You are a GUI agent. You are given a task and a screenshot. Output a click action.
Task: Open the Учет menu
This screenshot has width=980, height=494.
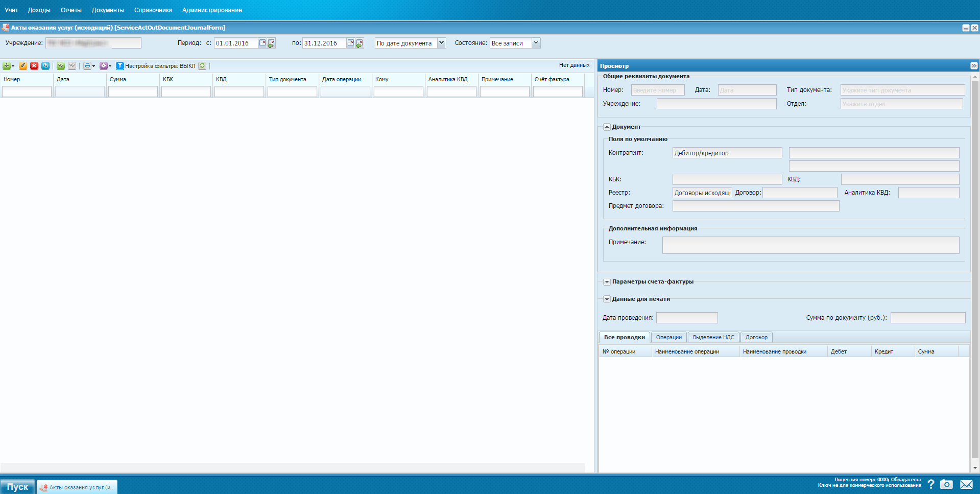tap(11, 10)
